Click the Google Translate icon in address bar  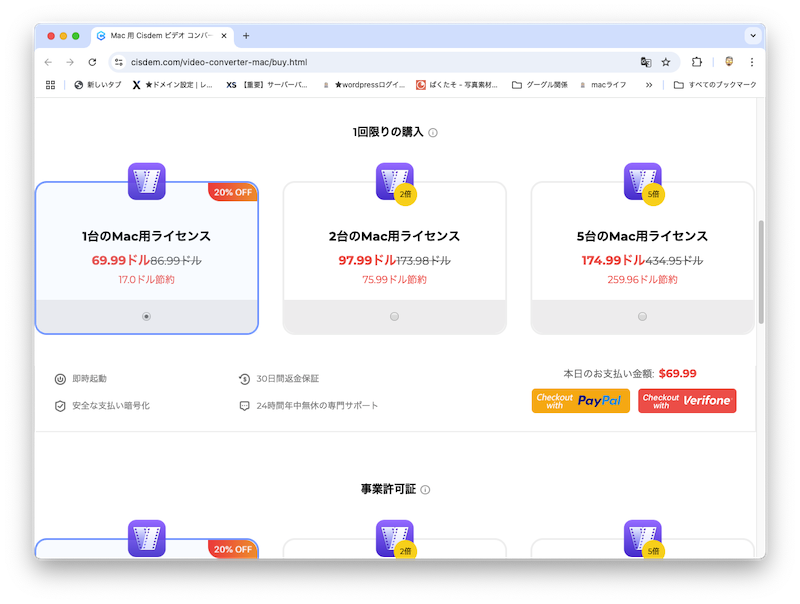click(646, 62)
